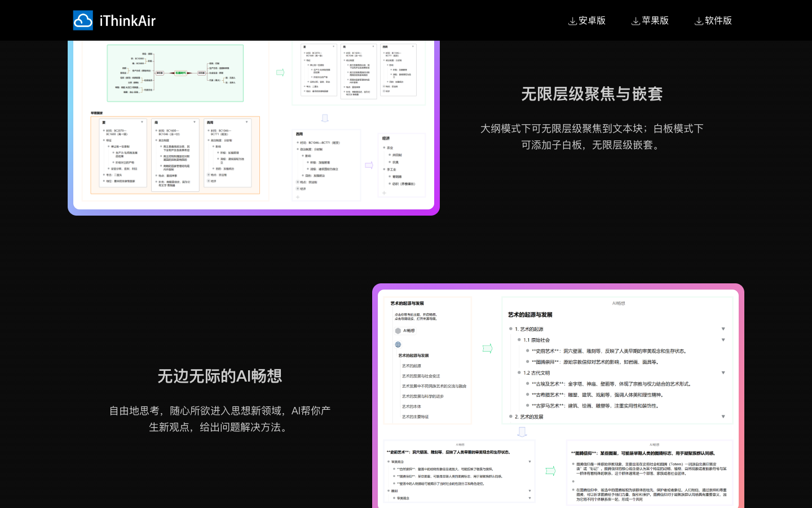Collapse the '1.1 原始社会' section arrow
The image size is (812, 508).
point(723,340)
